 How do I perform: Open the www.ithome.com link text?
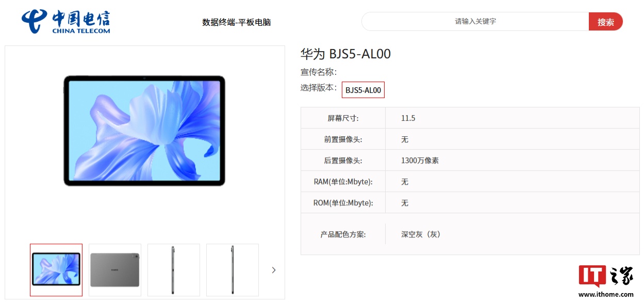click(x=606, y=295)
